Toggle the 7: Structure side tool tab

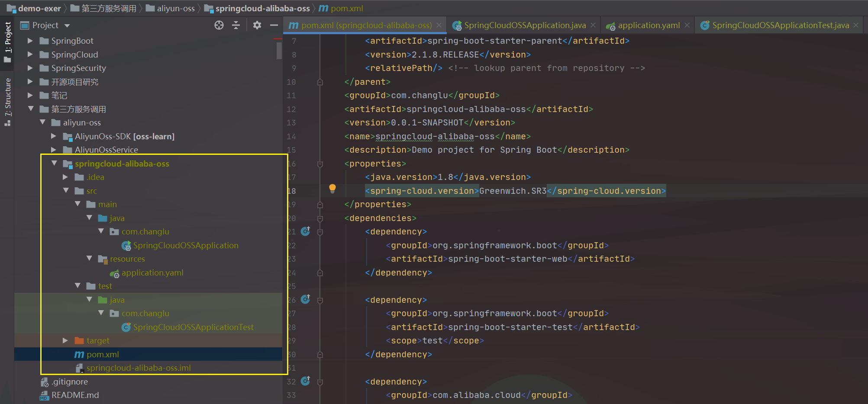7,102
